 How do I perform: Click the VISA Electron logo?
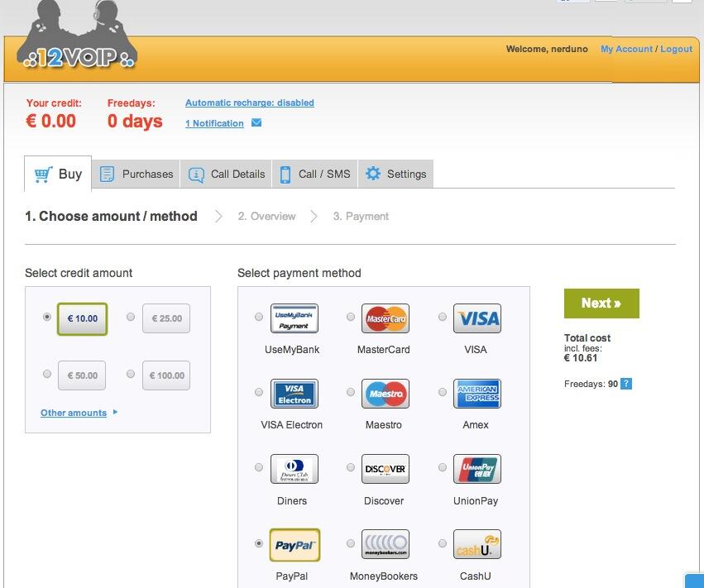(294, 394)
